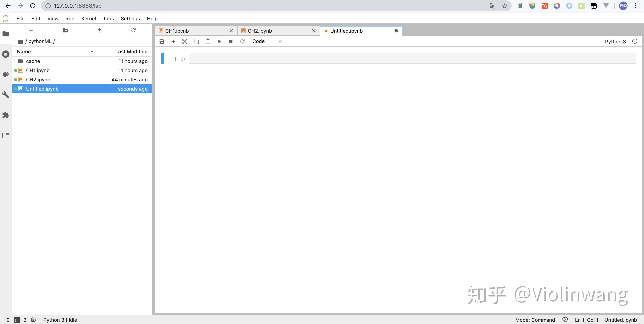The width and height of the screenshot is (644, 324).
Task: Open the Kernel menu
Action: click(88, 18)
